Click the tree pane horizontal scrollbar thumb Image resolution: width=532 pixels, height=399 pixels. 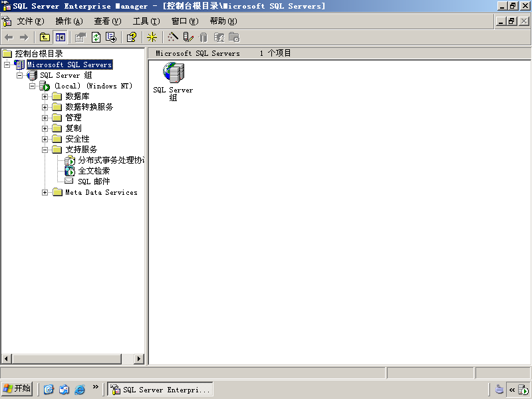(66, 358)
